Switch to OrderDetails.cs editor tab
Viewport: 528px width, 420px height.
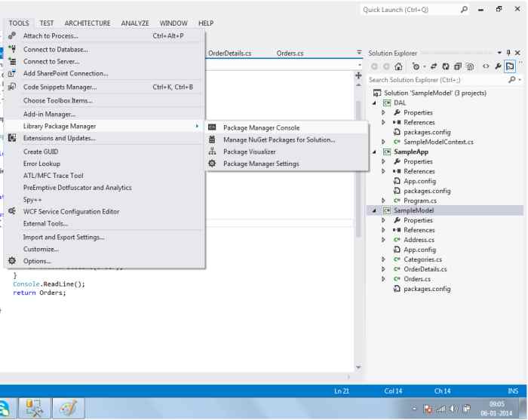pyautogui.click(x=229, y=54)
